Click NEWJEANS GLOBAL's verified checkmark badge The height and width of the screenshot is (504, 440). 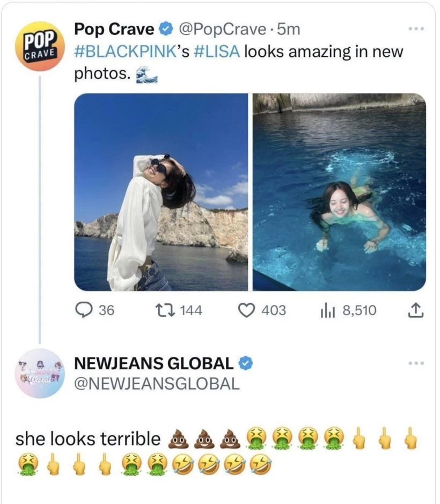pyautogui.click(x=244, y=363)
